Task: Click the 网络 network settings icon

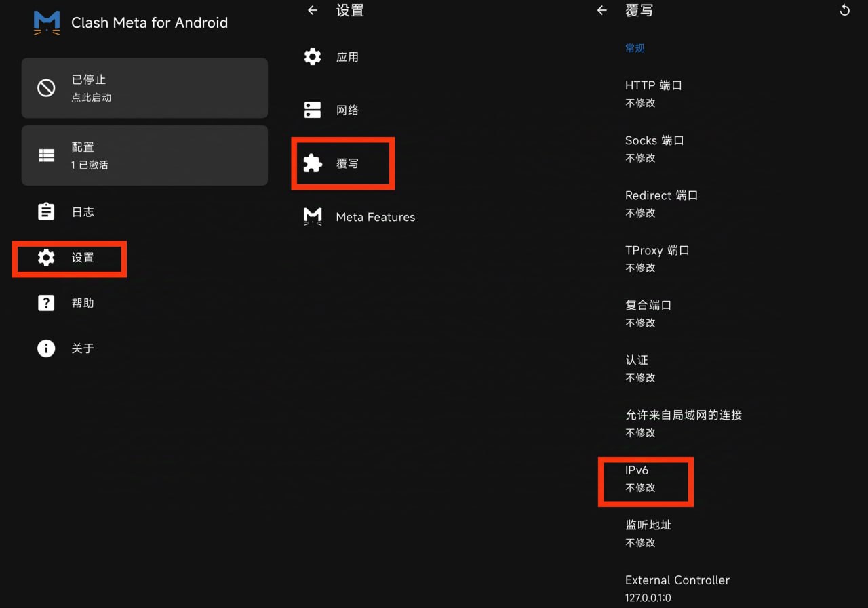Action: [312, 109]
